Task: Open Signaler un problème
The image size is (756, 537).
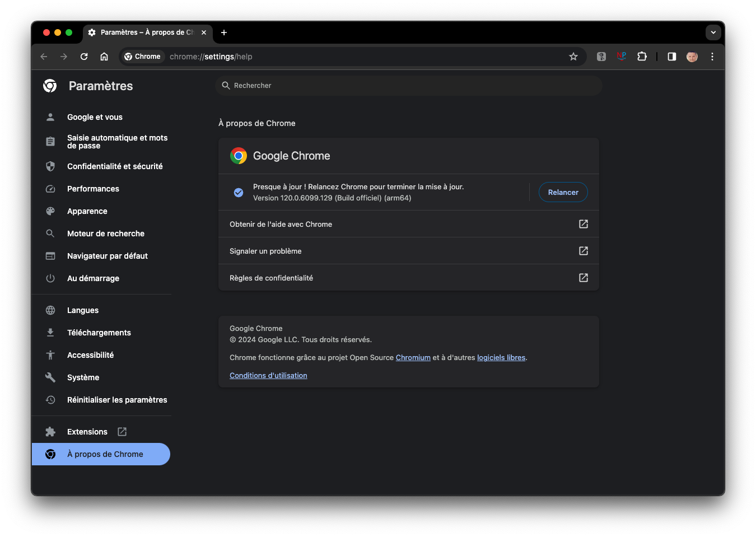Action: pos(409,251)
